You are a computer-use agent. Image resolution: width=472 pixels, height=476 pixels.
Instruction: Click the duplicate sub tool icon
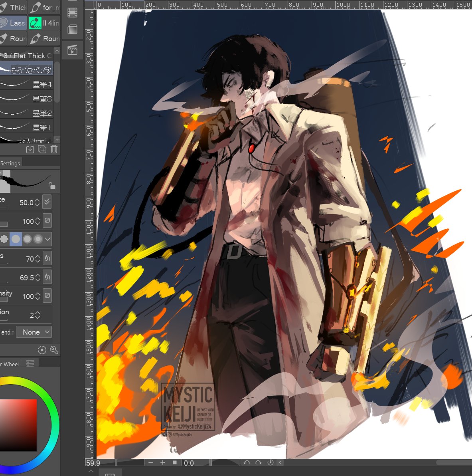point(42,149)
